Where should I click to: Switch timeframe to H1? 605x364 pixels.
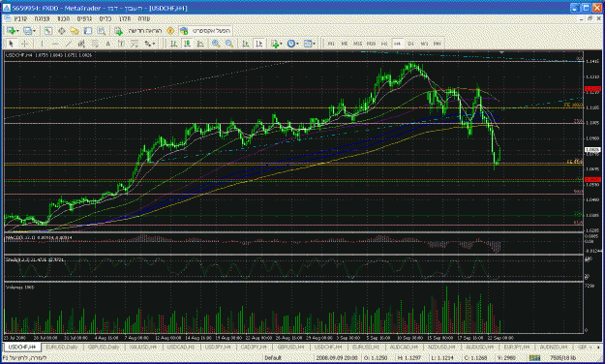coord(384,44)
